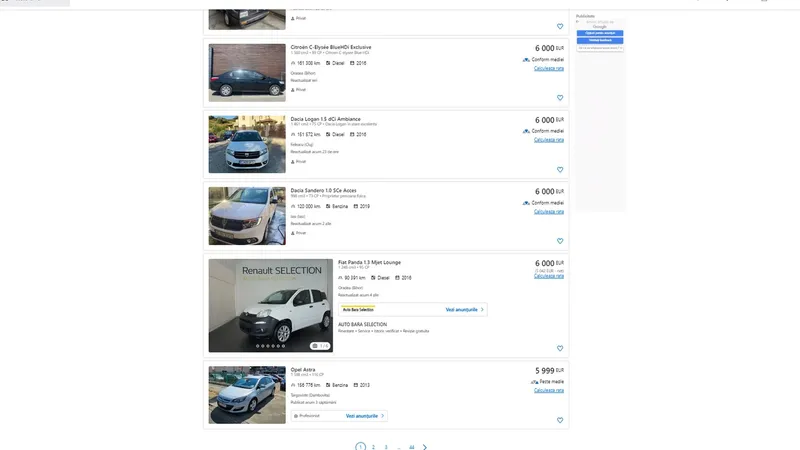Click Vezi anunțurile on the Opel Astra card

coord(362,416)
